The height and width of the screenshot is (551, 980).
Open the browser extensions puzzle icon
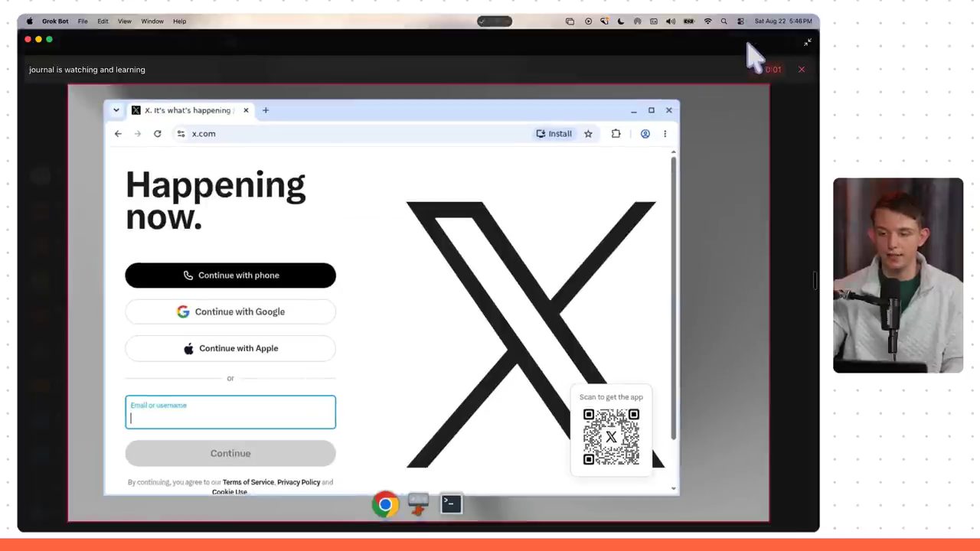coord(616,134)
